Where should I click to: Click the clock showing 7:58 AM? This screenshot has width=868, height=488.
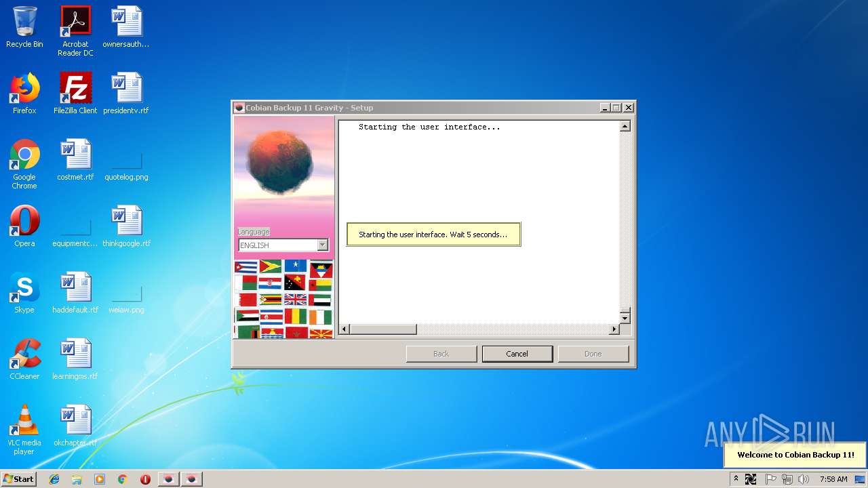(833, 479)
